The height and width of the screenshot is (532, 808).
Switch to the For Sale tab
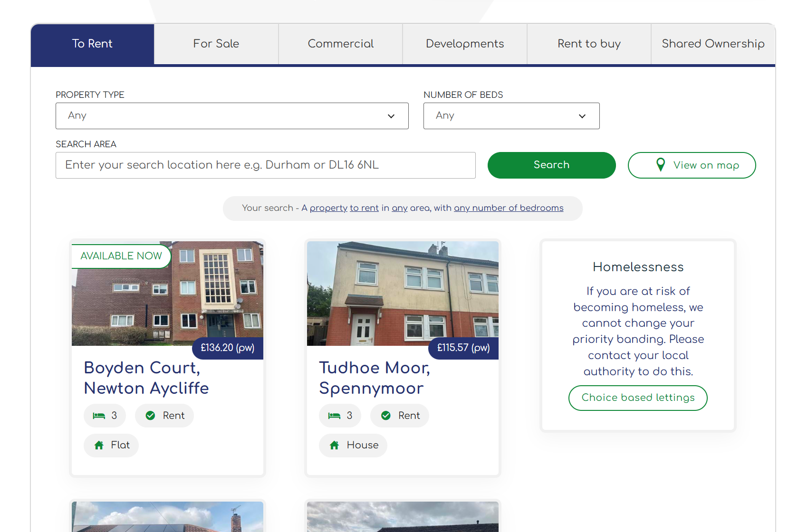216,44
